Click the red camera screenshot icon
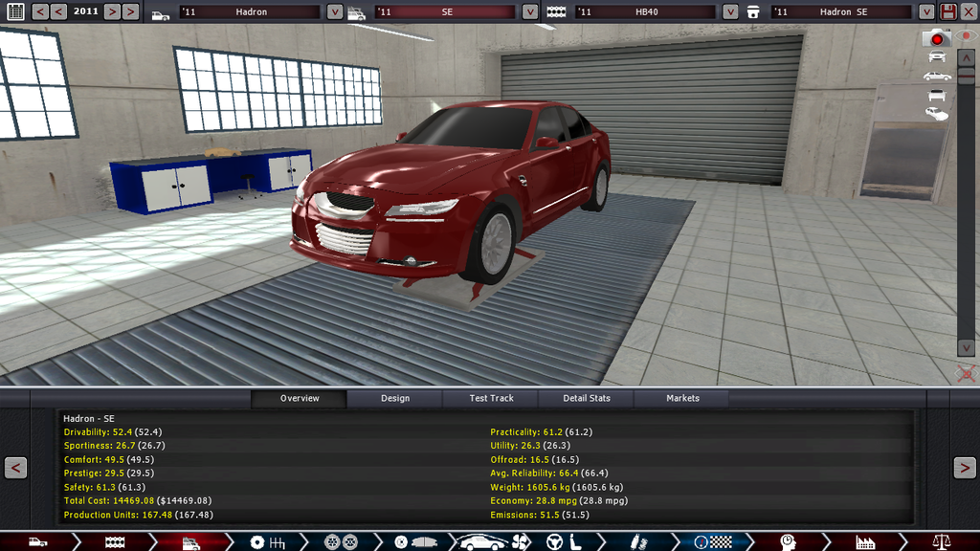Viewport: 980px width, 551px height. point(936,38)
